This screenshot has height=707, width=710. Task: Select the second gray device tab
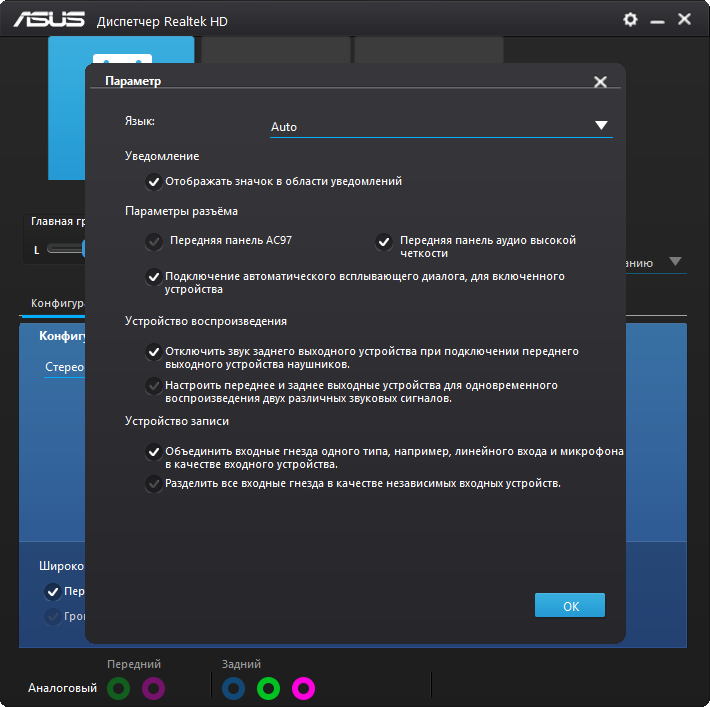point(275,50)
